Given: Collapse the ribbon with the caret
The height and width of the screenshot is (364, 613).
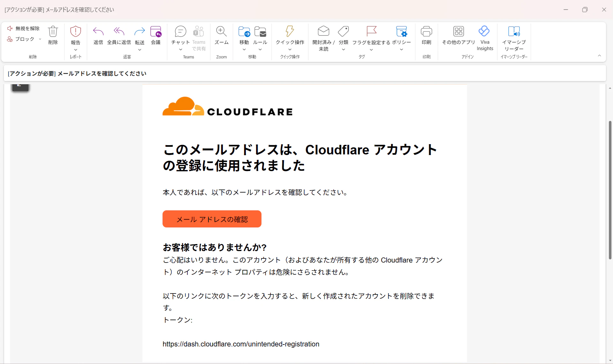Looking at the screenshot, I should pyautogui.click(x=599, y=56).
